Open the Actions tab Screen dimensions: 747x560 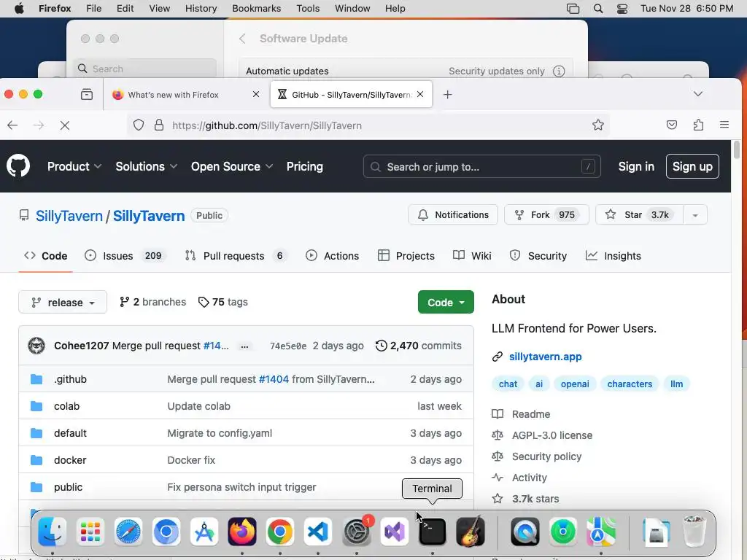point(332,256)
